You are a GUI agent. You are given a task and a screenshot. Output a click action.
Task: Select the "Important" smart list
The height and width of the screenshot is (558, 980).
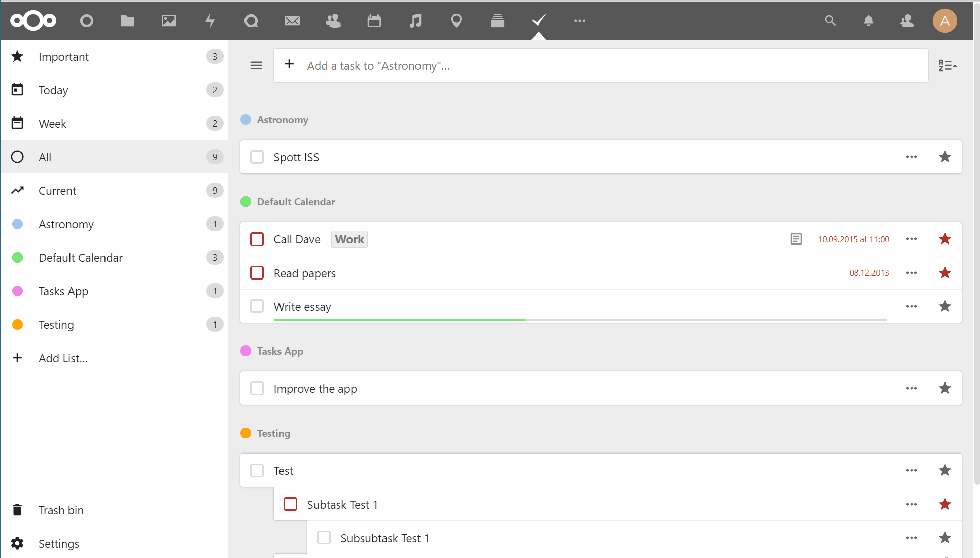tap(63, 57)
